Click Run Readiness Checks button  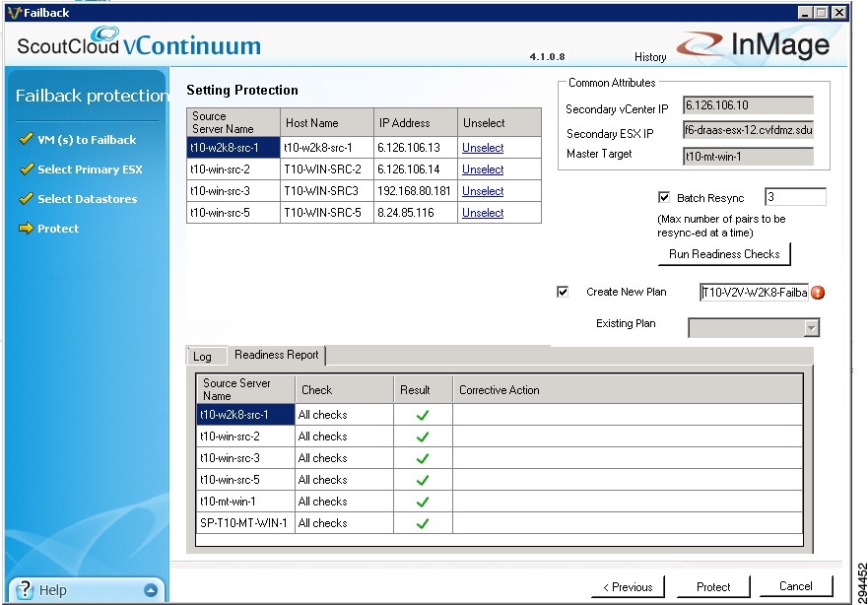[x=724, y=254]
